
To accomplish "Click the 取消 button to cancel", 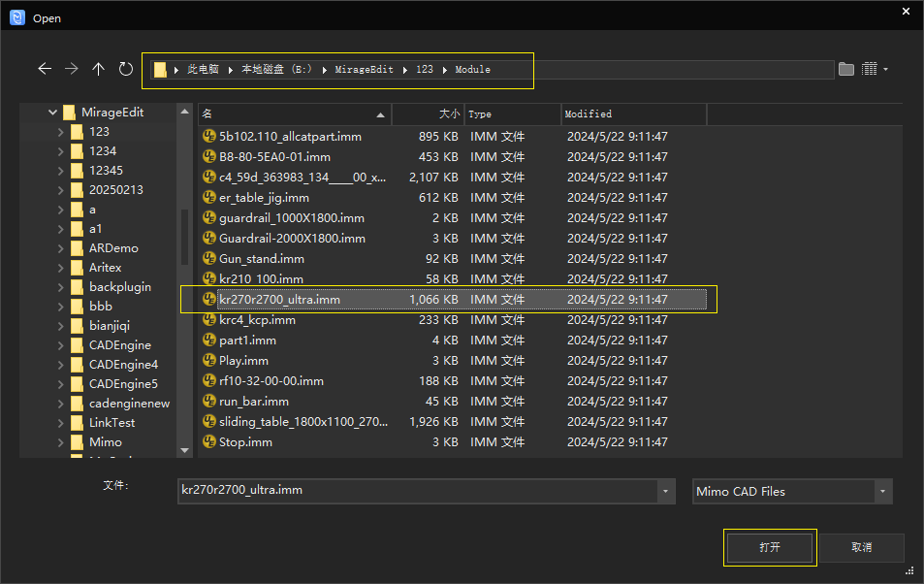I will click(x=861, y=547).
